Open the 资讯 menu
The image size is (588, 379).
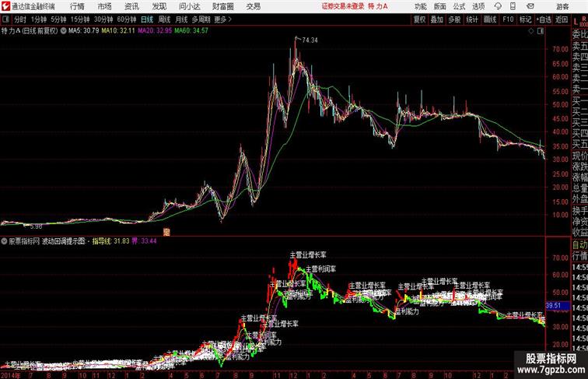coord(131,6)
